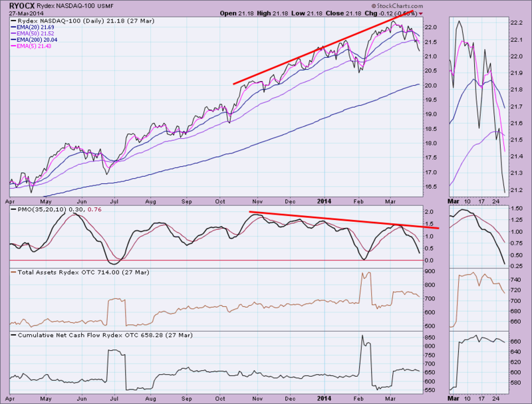Click the 660 label on zoomed Cash Flow panel
Screen dimensions: 532x404
[515, 342]
